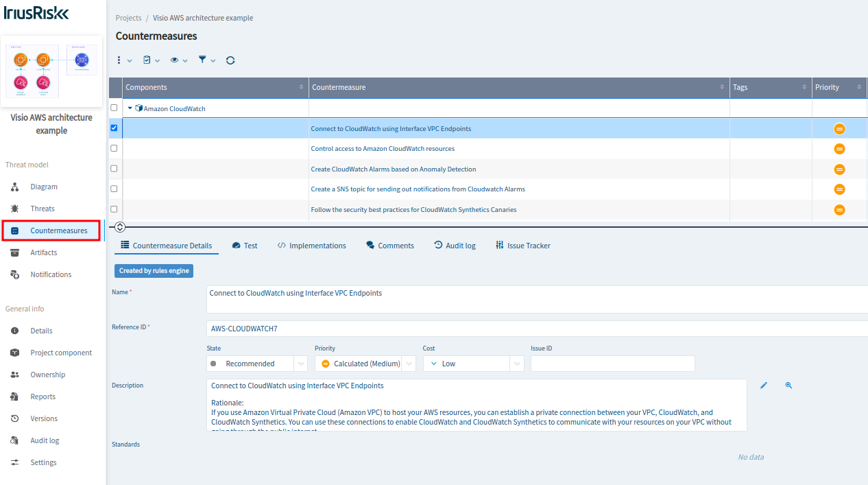Open the three-dot actions menu
The image size is (868, 485).
pyautogui.click(x=124, y=60)
